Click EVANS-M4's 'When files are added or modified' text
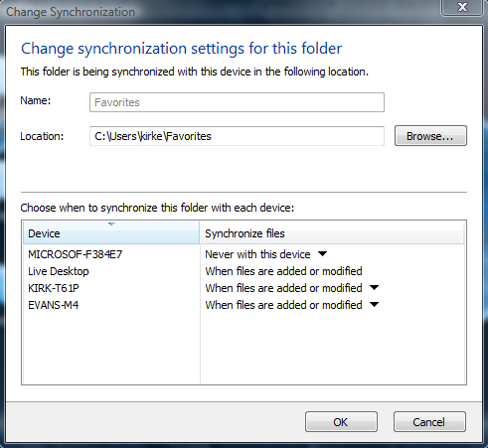Viewport: 488px width, 448px height. click(x=283, y=305)
